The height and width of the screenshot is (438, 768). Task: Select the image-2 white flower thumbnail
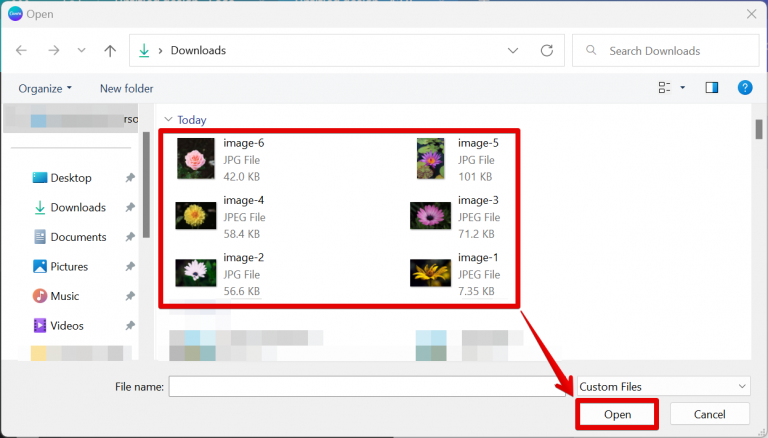(195, 272)
